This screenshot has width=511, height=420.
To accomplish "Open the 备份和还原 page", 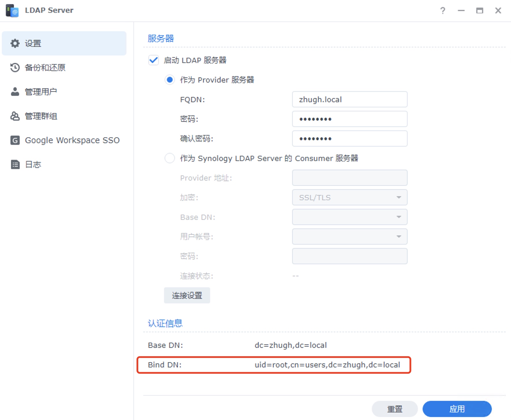I will (x=64, y=67).
